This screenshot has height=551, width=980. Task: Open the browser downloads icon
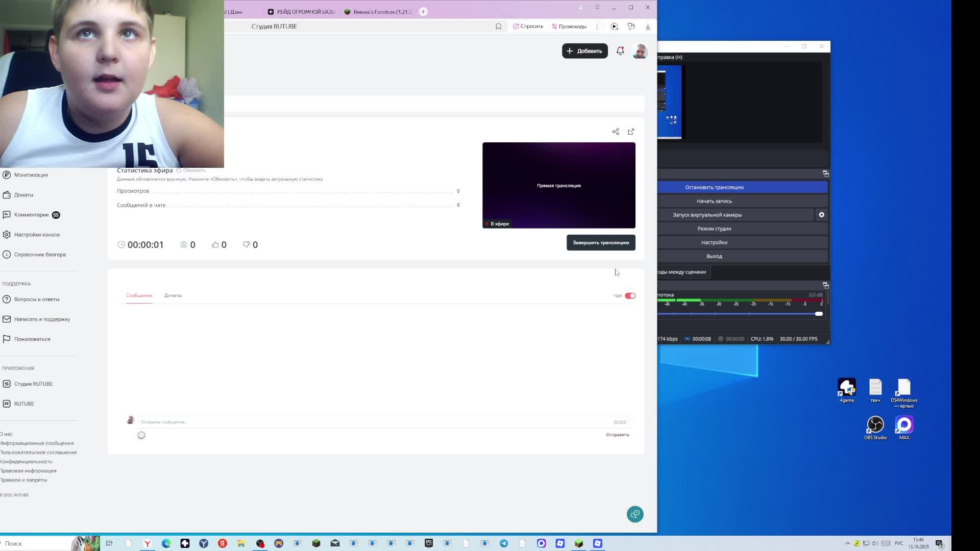648,27
